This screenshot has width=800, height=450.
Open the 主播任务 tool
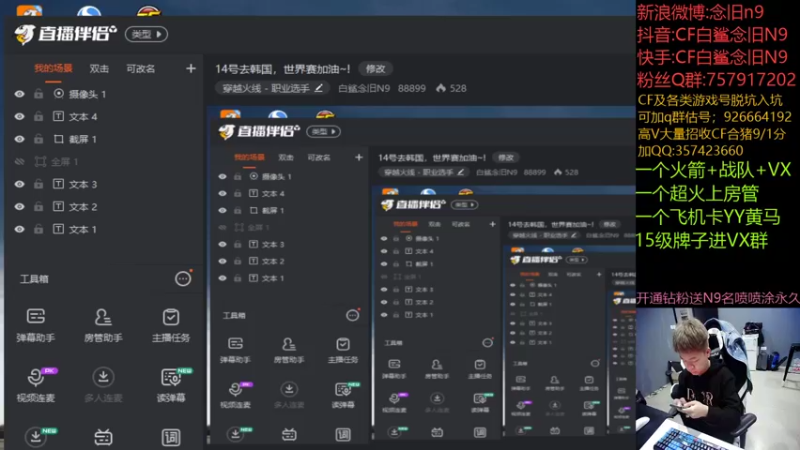point(171,324)
